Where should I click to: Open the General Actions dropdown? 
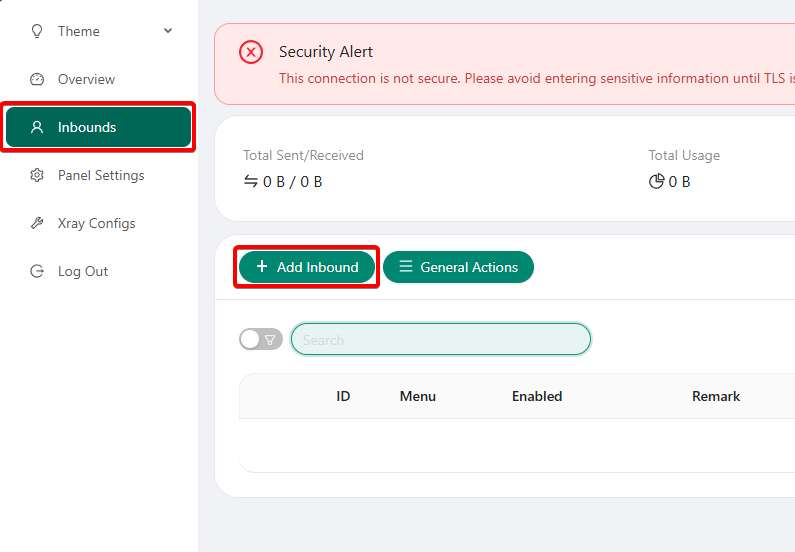coord(458,267)
